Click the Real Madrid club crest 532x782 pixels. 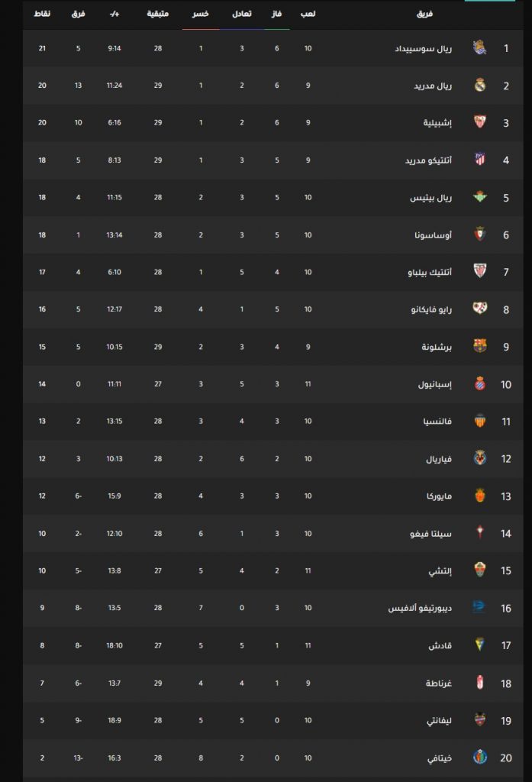(479, 86)
